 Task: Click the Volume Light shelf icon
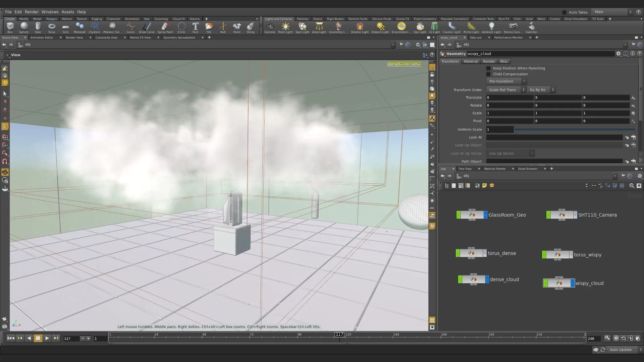360,27
